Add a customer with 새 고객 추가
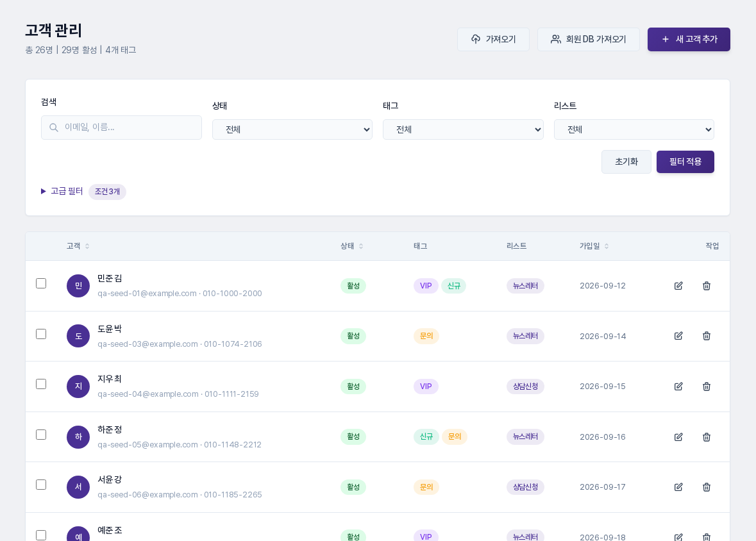The image size is (756, 541). [689, 39]
